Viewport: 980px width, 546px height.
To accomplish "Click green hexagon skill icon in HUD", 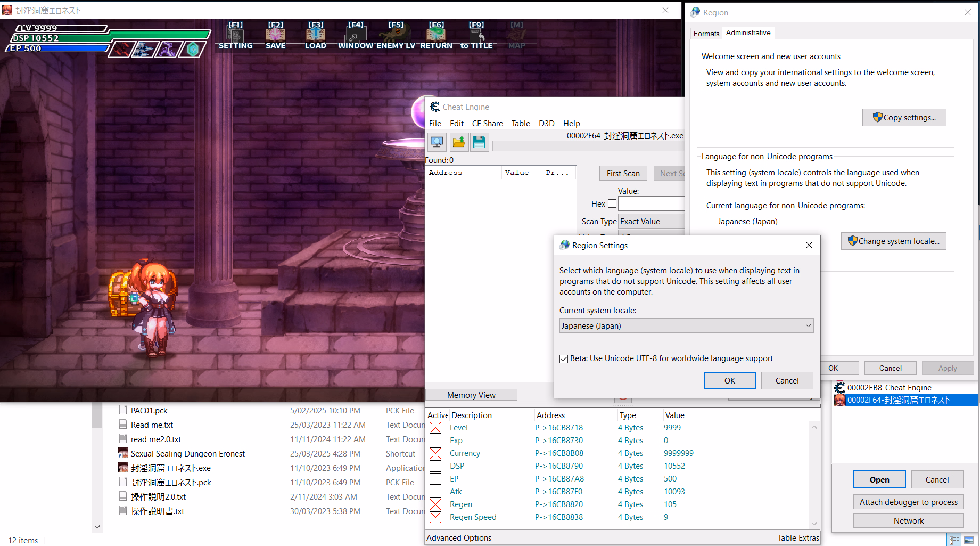I will click(193, 50).
